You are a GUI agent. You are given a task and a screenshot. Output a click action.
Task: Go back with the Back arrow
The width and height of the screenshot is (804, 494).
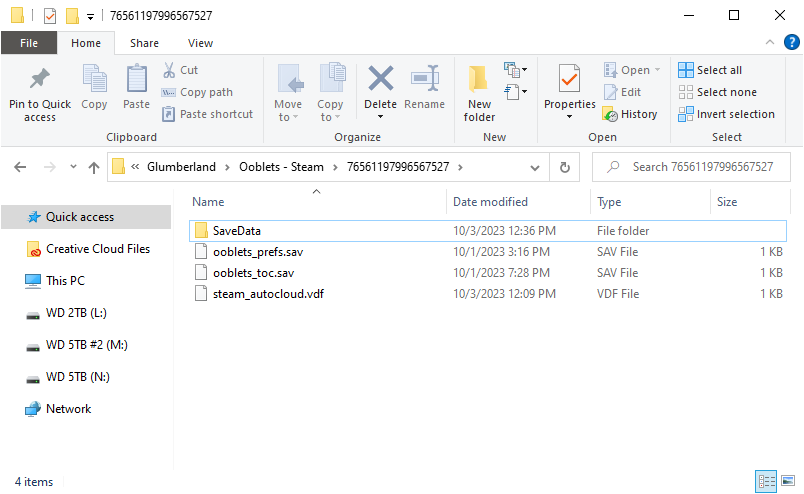[20, 167]
